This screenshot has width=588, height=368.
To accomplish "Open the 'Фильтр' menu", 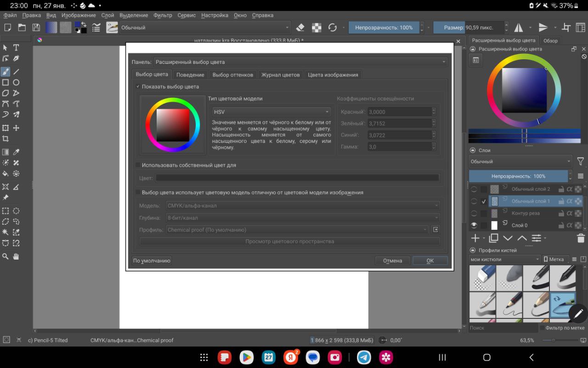I will click(x=163, y=15).
